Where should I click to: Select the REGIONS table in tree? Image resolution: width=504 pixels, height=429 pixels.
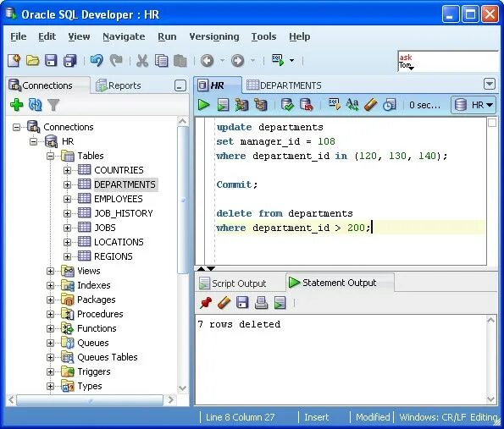tap(114, 256)
